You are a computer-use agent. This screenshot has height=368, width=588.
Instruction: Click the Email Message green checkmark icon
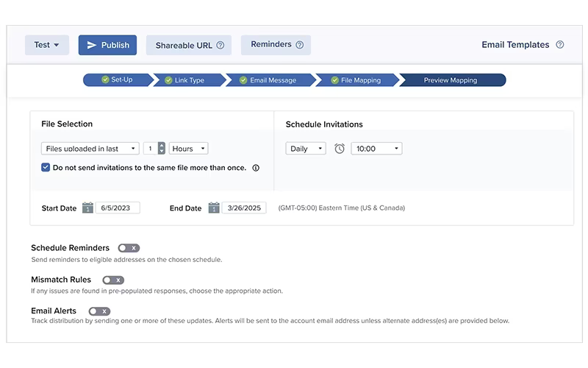pyautogui.click(x=243, y=80)
